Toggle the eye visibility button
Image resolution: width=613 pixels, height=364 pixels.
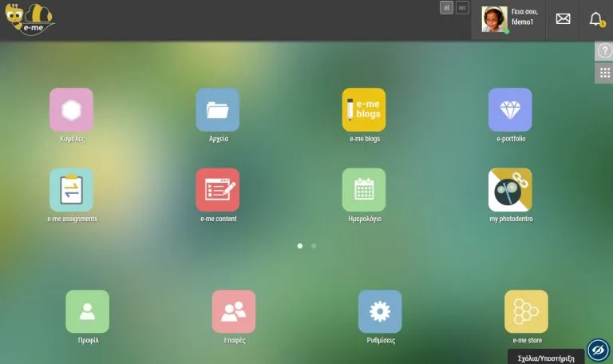coord(598,350)
